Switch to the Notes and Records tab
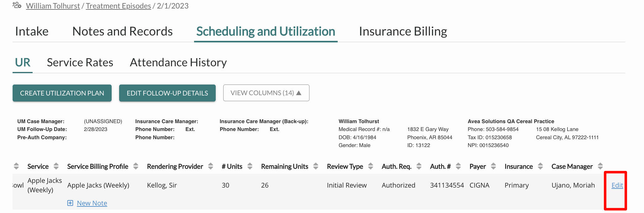Image resolution: width=644 pixels, height=213 pixels. (122, 31)
